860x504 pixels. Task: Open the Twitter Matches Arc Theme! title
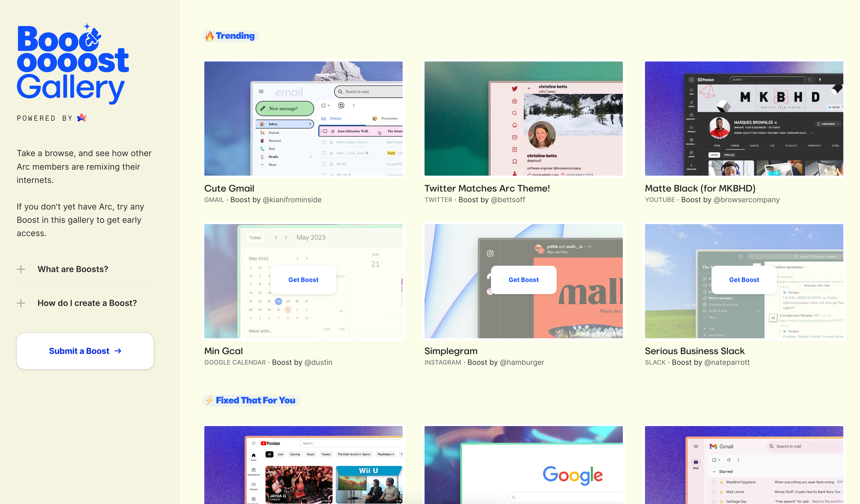[x=487, y=188]
